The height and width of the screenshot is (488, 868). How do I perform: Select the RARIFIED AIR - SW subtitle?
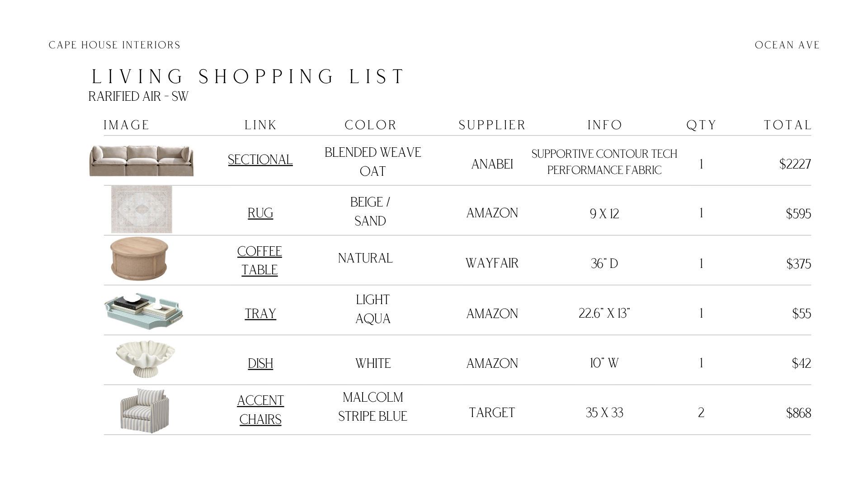pyautogui.click(x=138, y=97)
